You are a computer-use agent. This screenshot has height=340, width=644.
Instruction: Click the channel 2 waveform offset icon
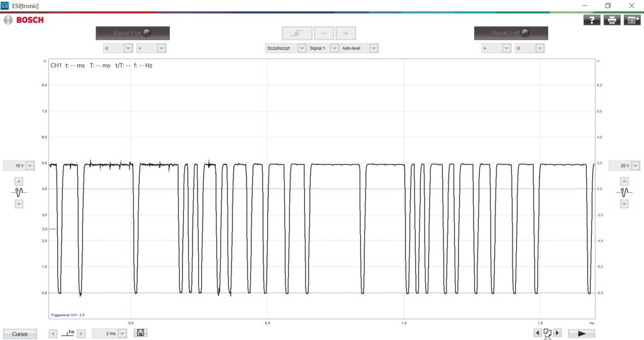[x=625, y=191]
